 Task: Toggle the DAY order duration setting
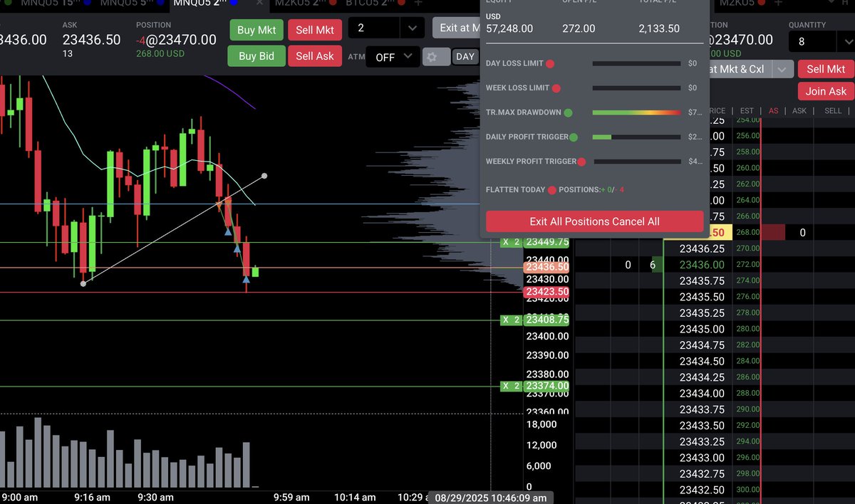pos(465,56)
